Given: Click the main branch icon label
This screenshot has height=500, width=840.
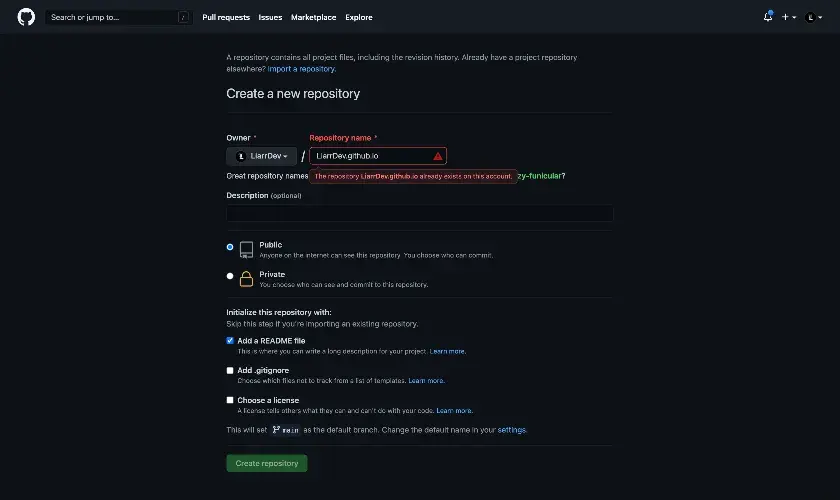Looking at the screenshot, I should tap(286, 430).
